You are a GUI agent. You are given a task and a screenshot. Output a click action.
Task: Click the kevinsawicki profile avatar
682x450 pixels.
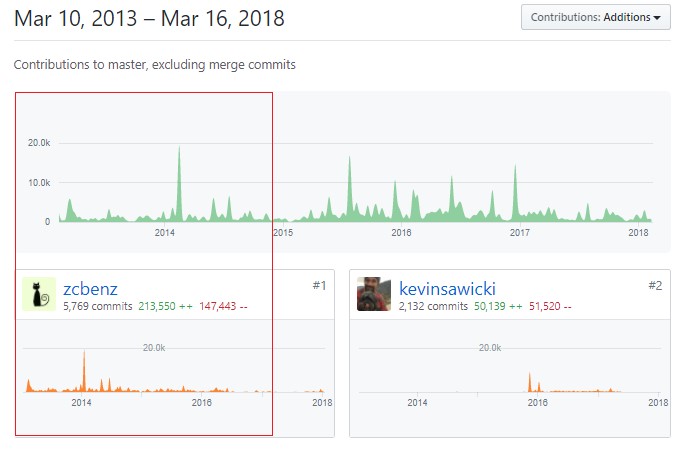tap(374, 294)
